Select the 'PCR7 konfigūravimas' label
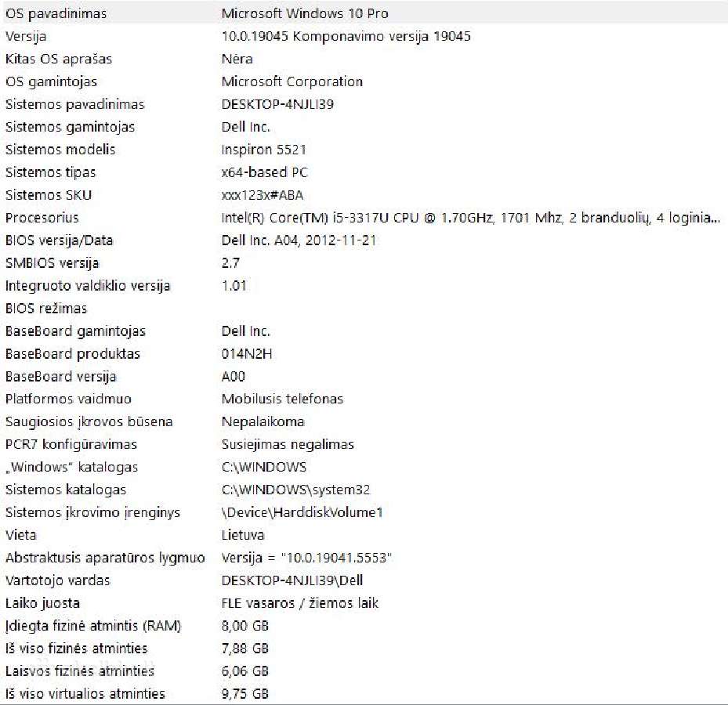The width and height of the screenshot is (728, 705). 71,445
